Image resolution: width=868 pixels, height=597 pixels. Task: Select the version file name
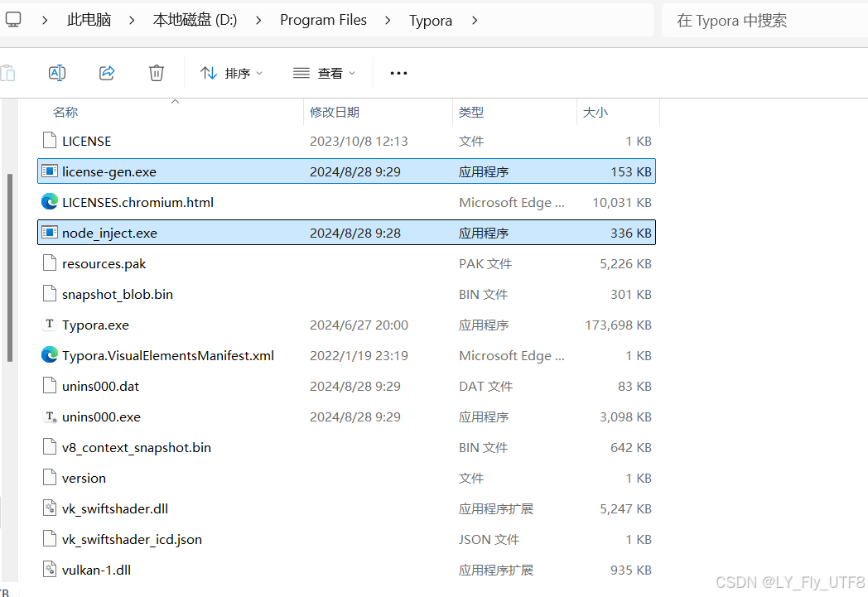coord(84,478)
